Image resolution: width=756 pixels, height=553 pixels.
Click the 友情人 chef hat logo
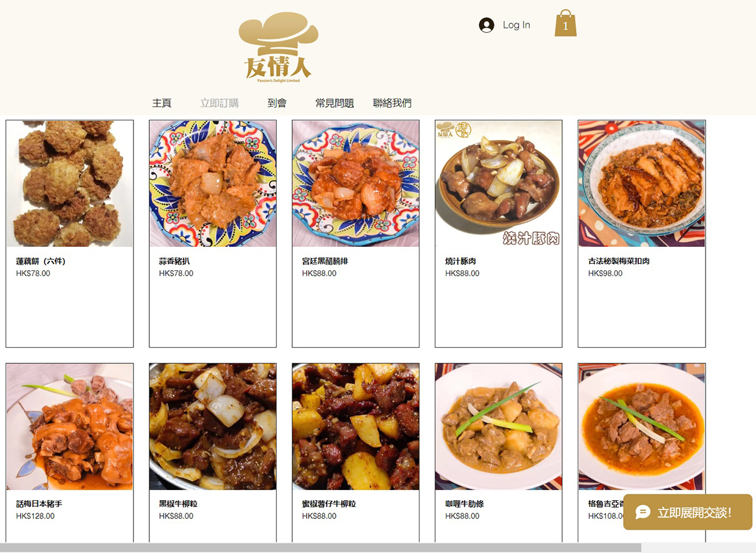[x=278, y=48]
